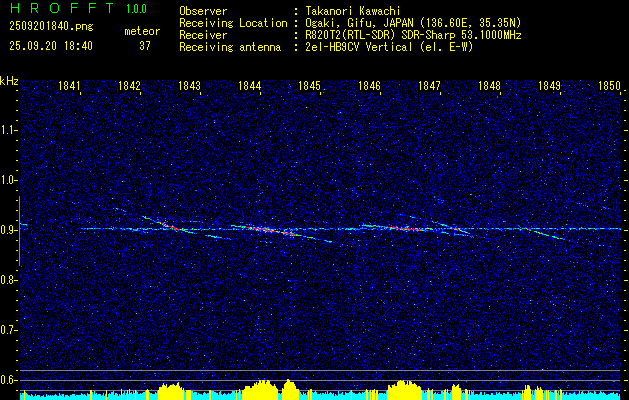Click the Receiving Location label
The width and height of the screenshot is (629, 400).
[x=233, y=23]
